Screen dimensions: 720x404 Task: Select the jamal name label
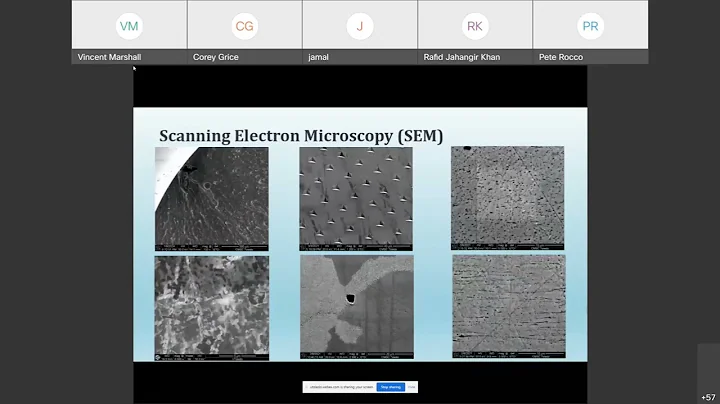pyautogui.click(x=318, y=57)
